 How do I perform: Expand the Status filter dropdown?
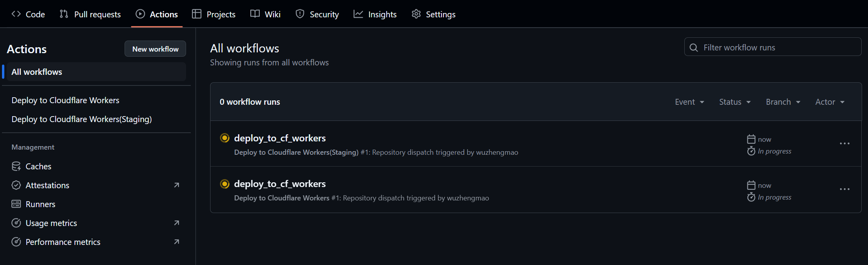coord(735,102)
